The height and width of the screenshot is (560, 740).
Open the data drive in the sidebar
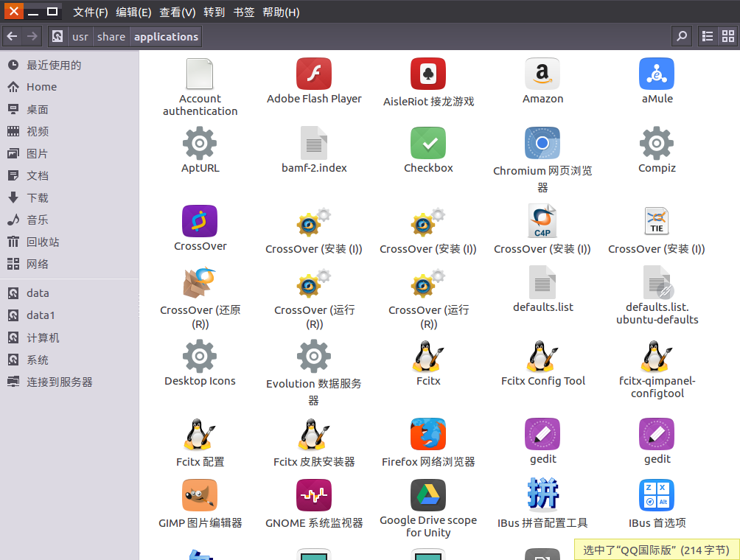[69, 293]
